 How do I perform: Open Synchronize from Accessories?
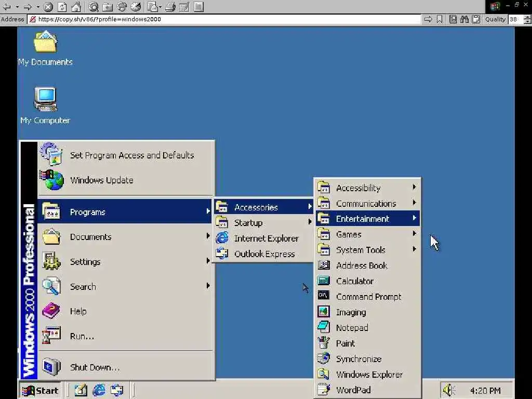(x=368, y=358)
